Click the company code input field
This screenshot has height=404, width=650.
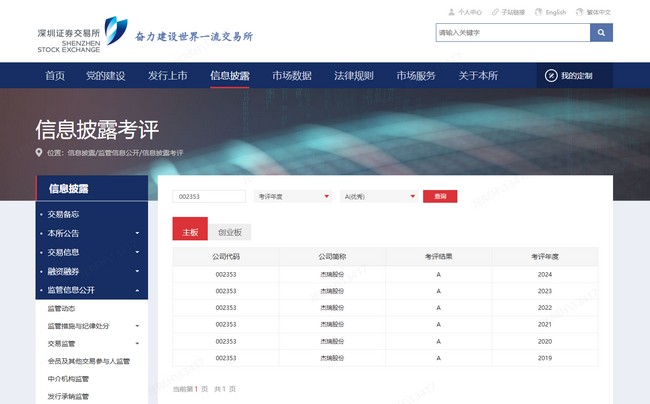[x=209, y=197]
